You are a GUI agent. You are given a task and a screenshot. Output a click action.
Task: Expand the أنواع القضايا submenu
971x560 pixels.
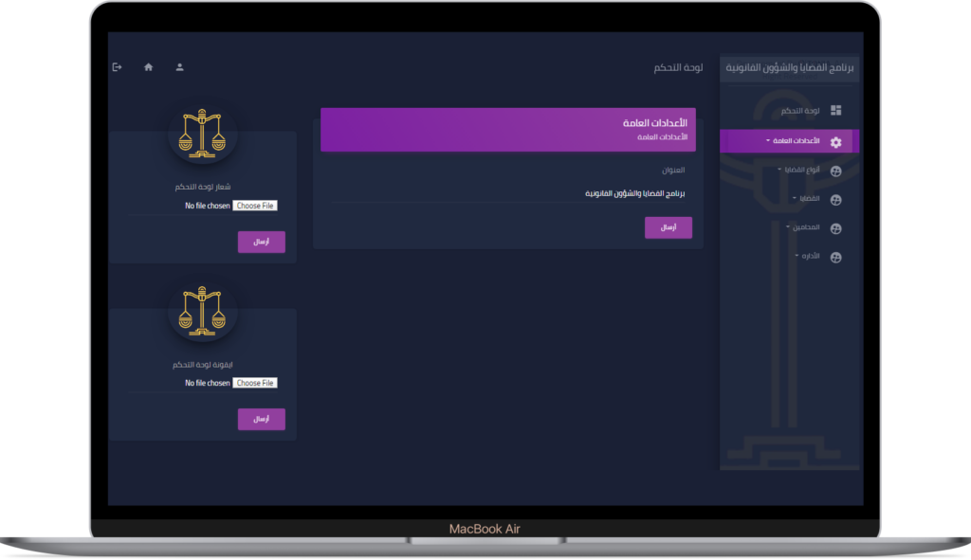coord(779,170)
